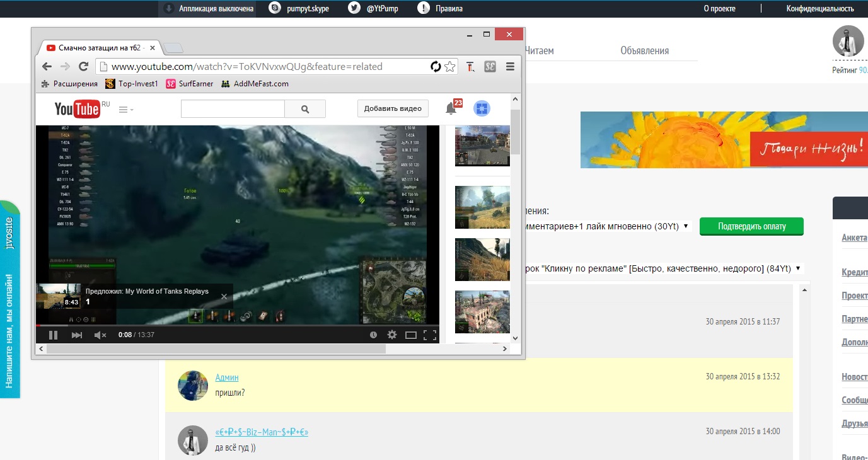Open the AddMeFast.com bookmark
Image resolution: width=868 pixels, height=460 pixels.
point(255,84)
